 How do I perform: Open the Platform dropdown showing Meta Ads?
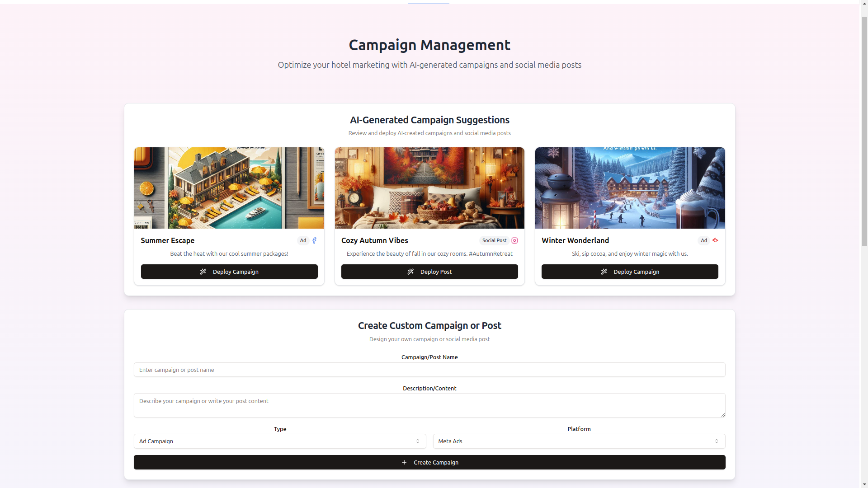(579, 441)
